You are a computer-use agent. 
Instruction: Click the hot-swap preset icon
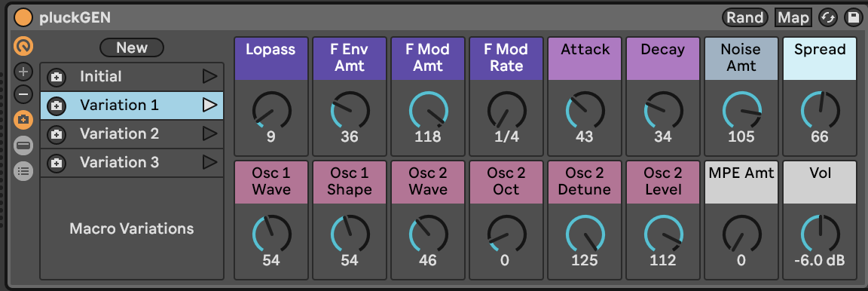pyautogui.click(x=827, y=18)
